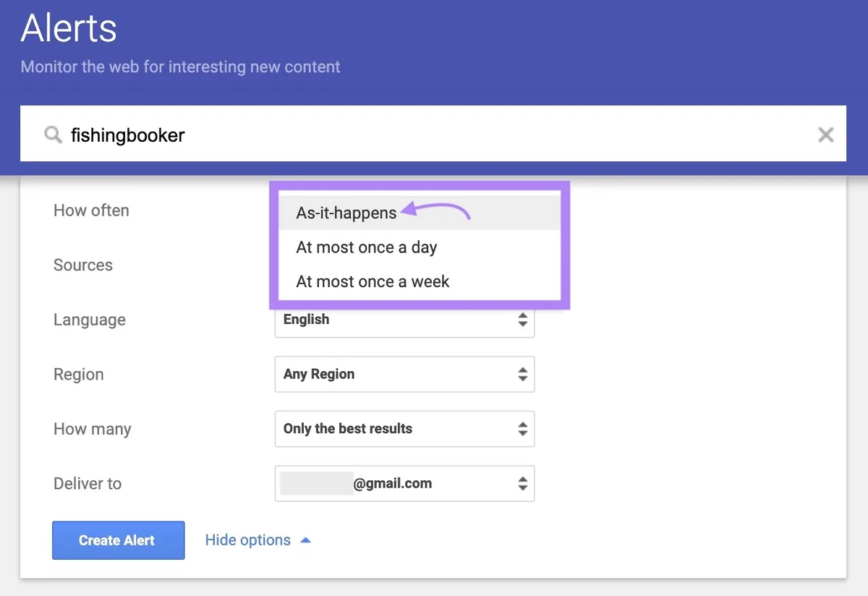Viewport: 868px width, 596px height.
Task: Click the Language label
Action: [90, 320]
